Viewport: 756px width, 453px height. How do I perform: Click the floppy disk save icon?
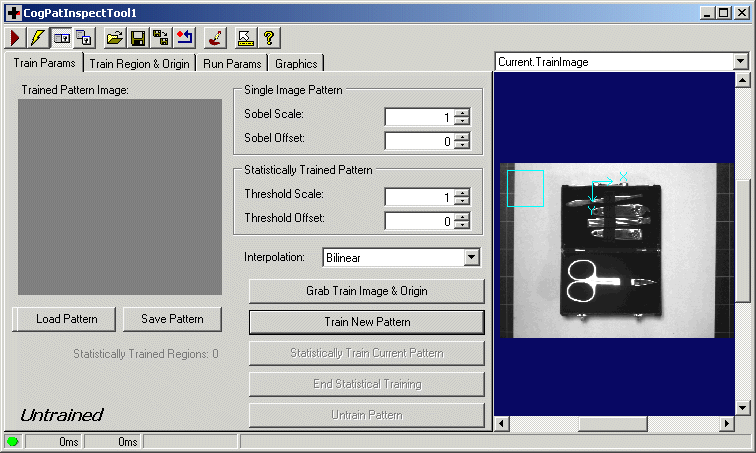138,38
